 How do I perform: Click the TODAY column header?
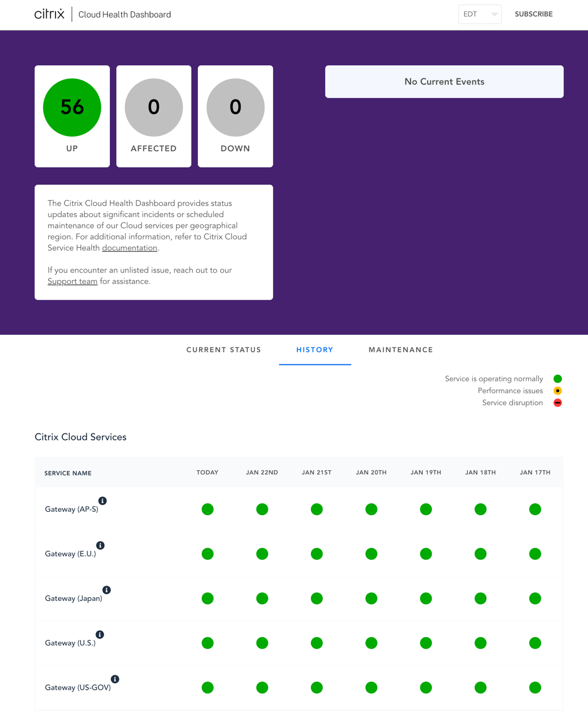[208, 473]
